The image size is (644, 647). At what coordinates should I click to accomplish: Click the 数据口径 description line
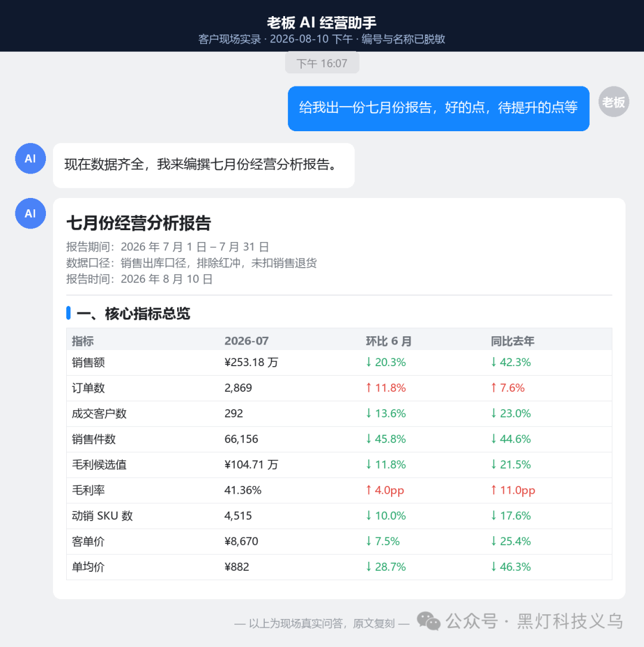pyautogui.click(x=191, y=263)
